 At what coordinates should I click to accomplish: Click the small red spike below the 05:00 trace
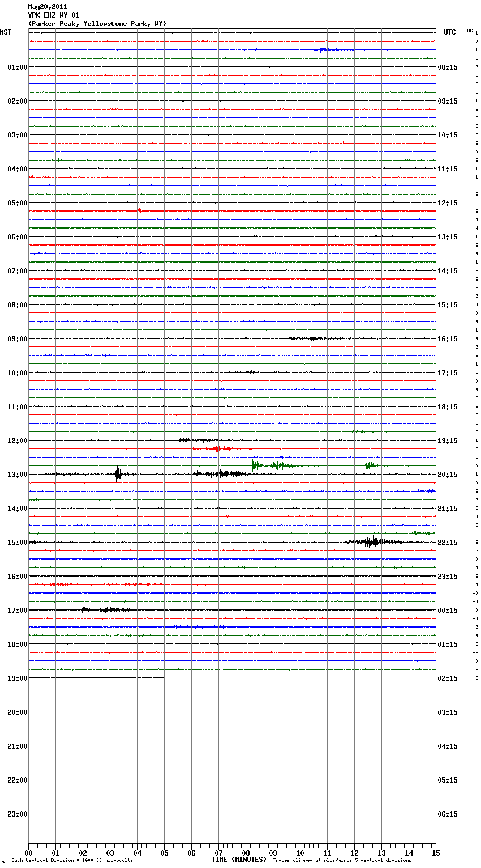[140, 211]
